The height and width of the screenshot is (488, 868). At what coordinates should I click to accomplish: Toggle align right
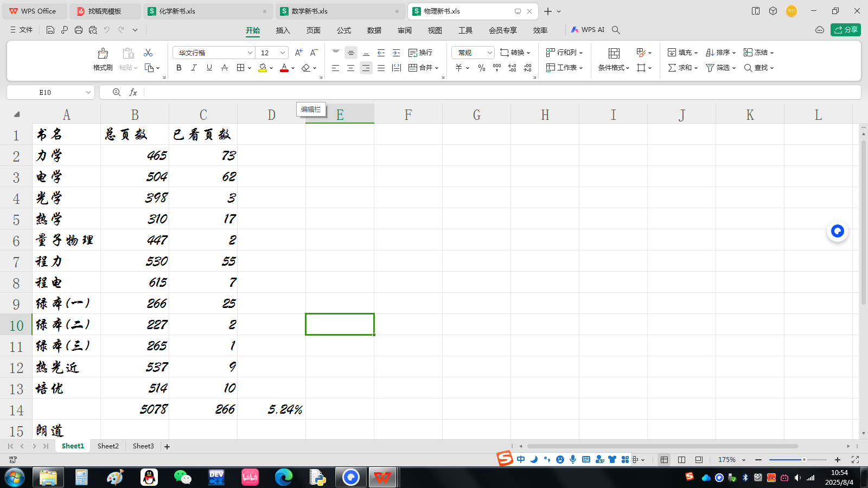[x=366, y=68]
